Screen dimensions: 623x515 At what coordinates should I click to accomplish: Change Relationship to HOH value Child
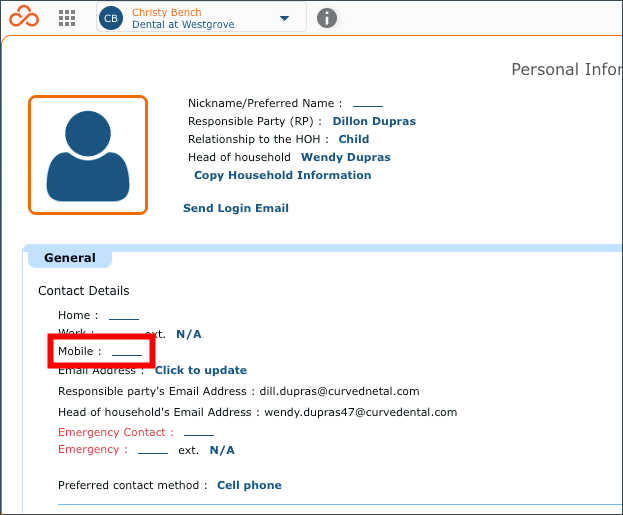pos(354,139)
